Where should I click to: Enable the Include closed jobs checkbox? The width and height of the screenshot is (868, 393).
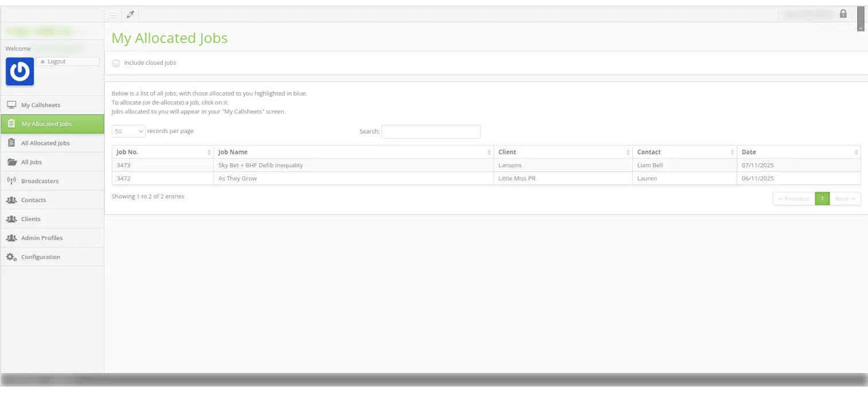[x=116, y=63]
